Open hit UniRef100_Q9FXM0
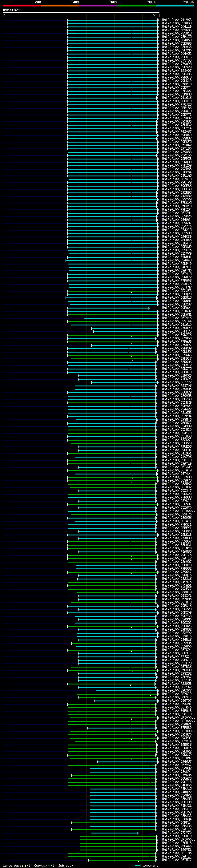Image resolution: width=197 pixels, height=868 pixels. (x=177, y=50)
